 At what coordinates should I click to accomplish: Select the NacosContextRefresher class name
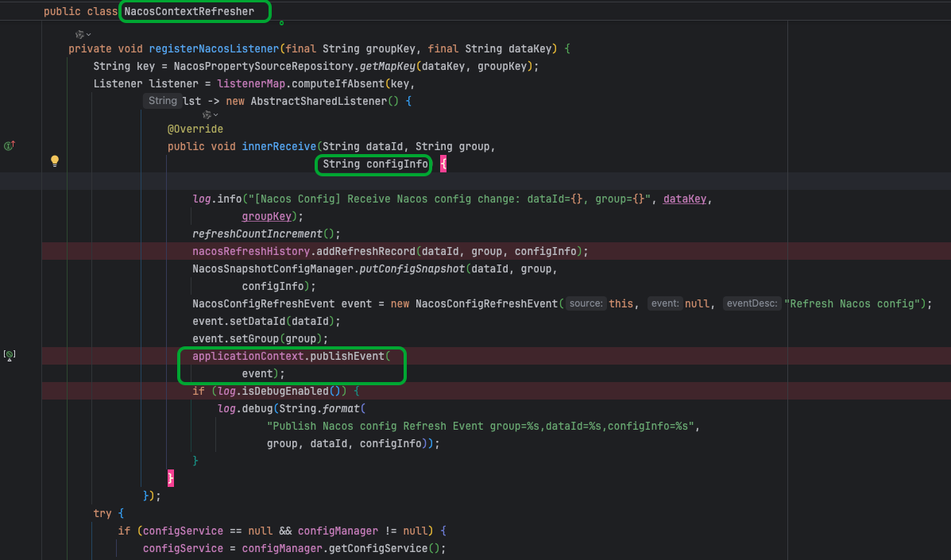coord(189,11)
